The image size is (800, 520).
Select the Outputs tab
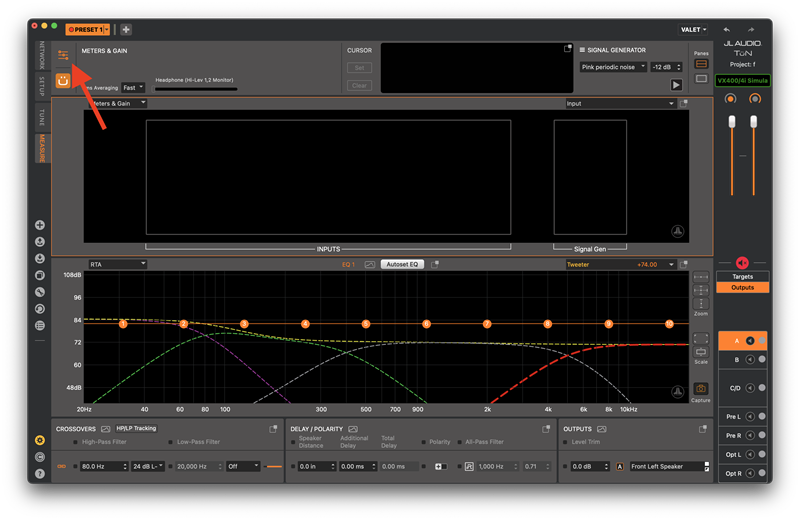(x=742, y=287)
